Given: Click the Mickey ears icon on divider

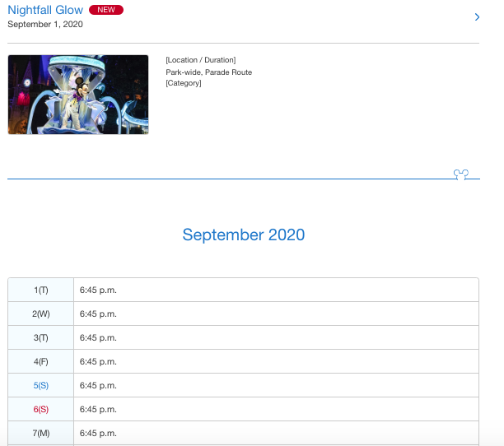Looking at the screenshot, I should point(461,174).
